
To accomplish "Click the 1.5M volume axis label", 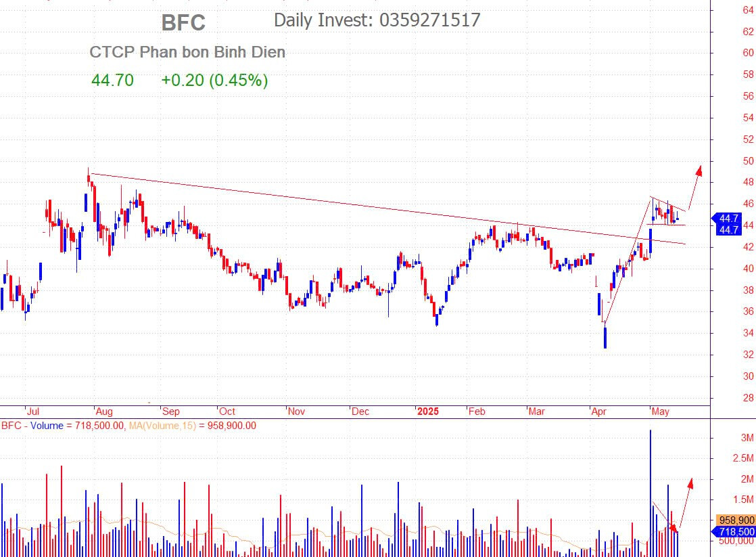I will tap(743, 499).
